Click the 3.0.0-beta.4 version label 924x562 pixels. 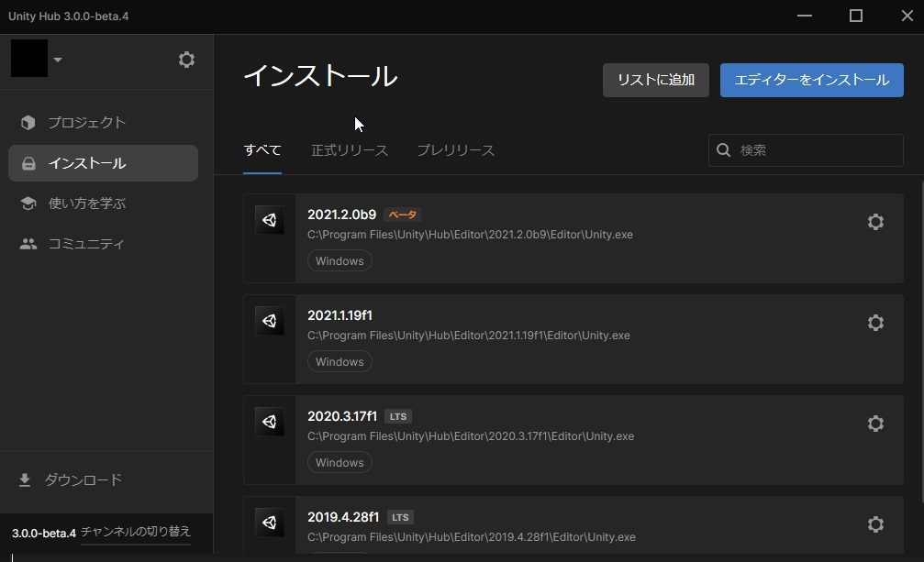pos(44,534)
